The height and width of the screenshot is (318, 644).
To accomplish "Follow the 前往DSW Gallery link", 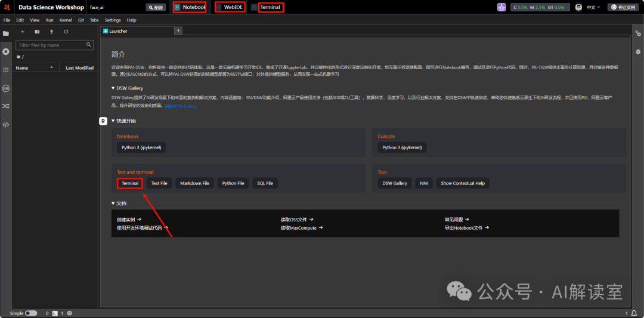I will point(181,106).
